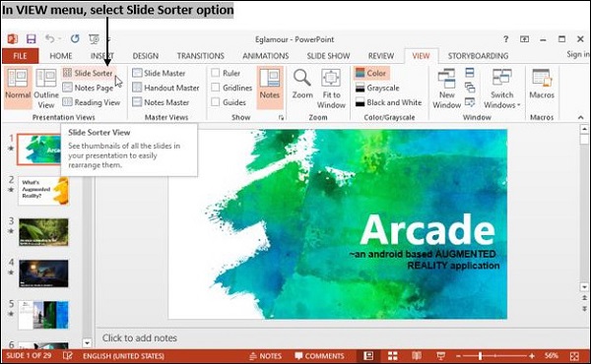Open Ribbon Display Options icon
Screen dimensions: 591x364
coord(524,38)
